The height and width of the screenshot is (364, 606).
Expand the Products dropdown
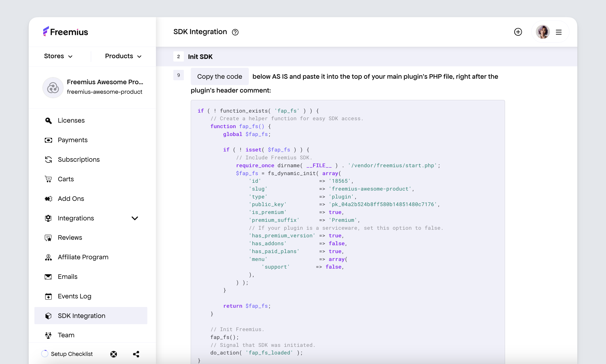[x=123, y=56]
